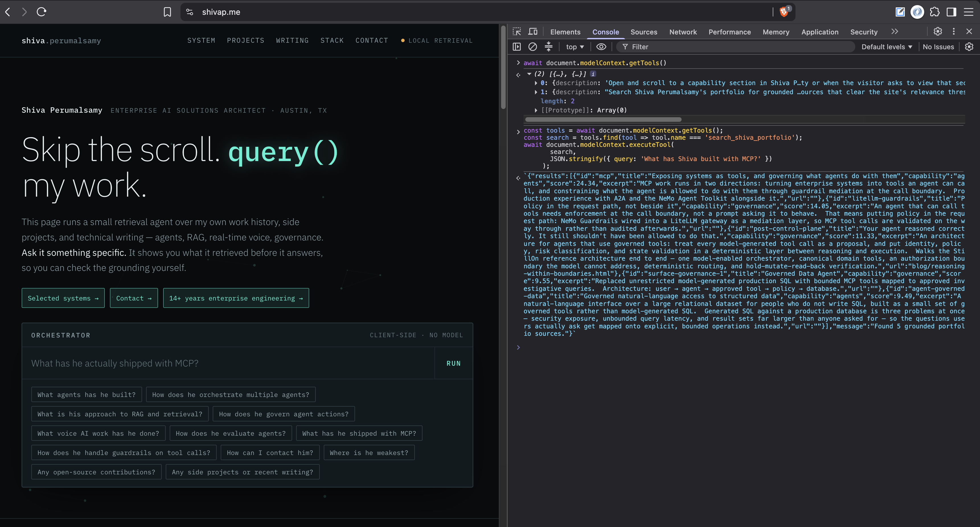Click 14+ years enterprise engineering button
Viewport: 980px width, 527px height.
tap(236, 298)
